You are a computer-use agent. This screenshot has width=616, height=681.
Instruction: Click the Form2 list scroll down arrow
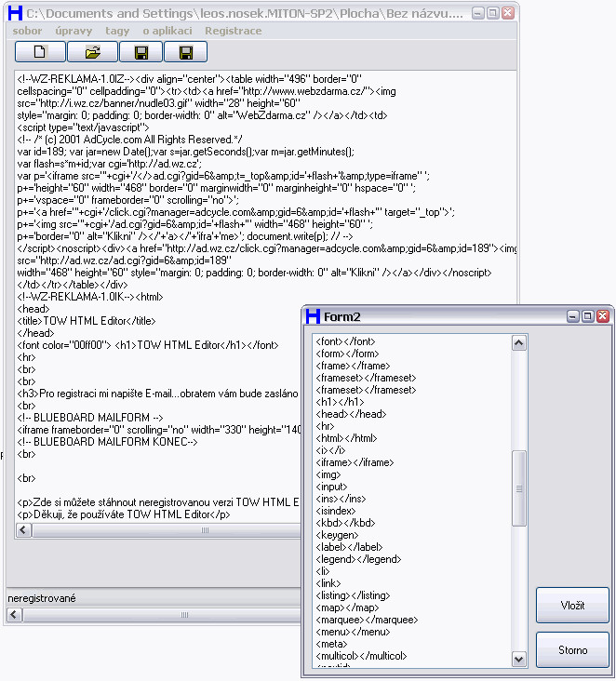[518, 660]
